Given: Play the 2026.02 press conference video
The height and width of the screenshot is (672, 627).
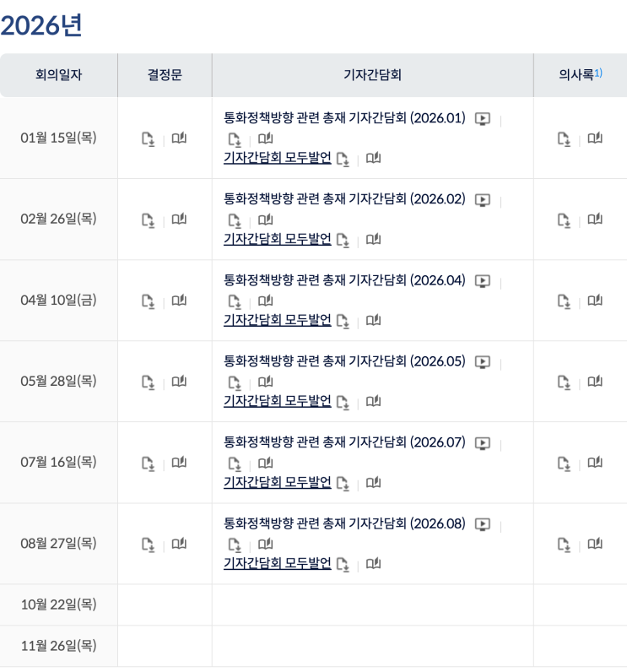Looking at the screenshot, I should (483, 200).
